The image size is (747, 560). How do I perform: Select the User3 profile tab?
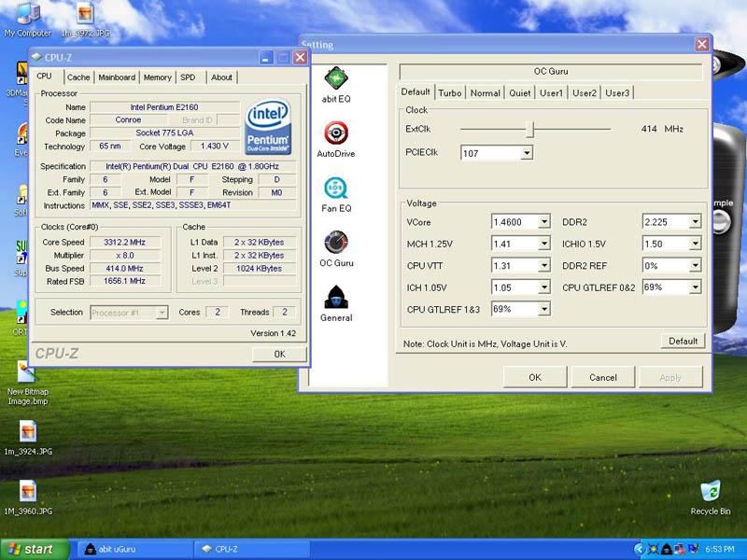[617, 92]
